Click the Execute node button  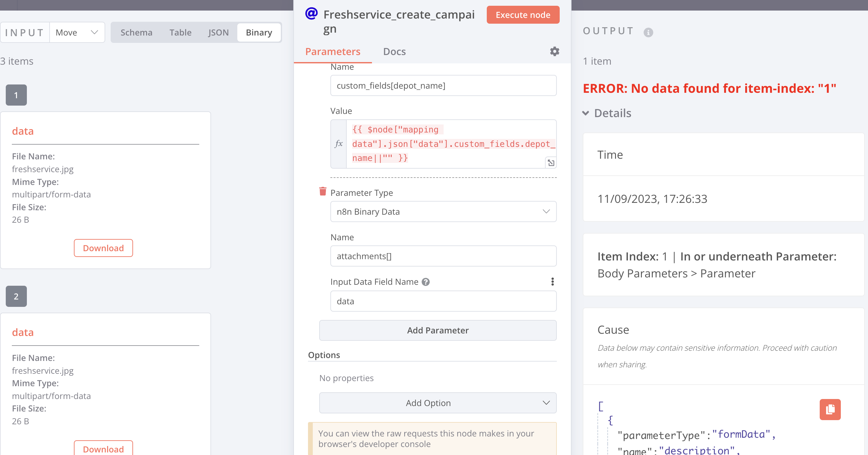pyautogui.click(x=523, y=15)
